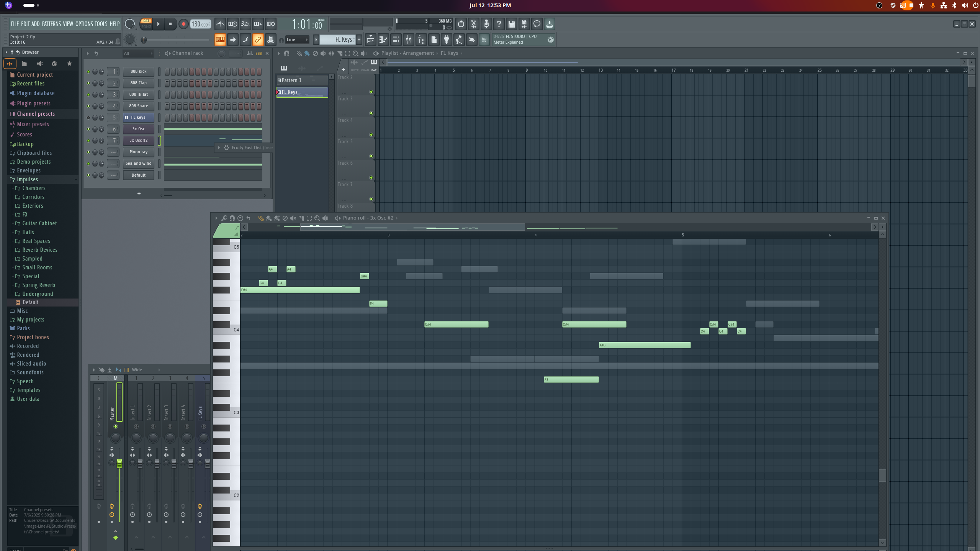
Task: Click the Save project disk icon
Action: tap(512, 24)
